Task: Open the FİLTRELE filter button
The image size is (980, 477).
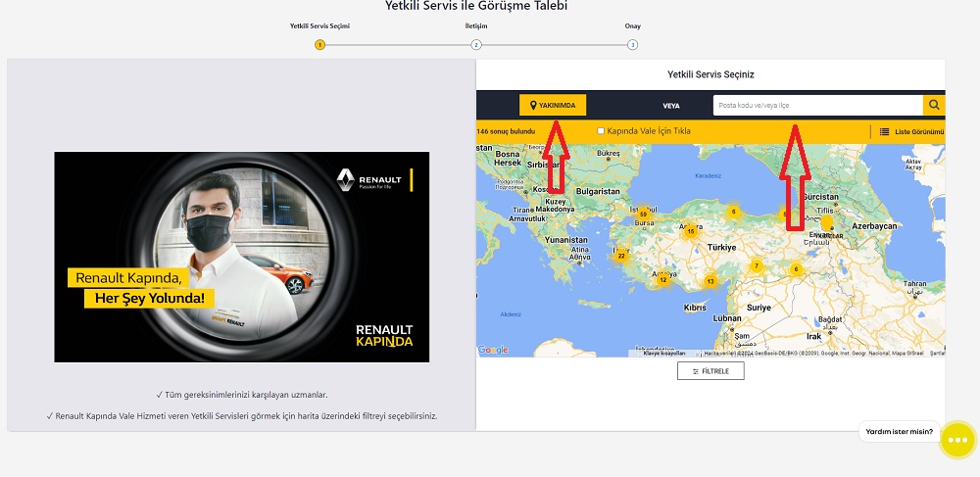Action: [710, 371]
